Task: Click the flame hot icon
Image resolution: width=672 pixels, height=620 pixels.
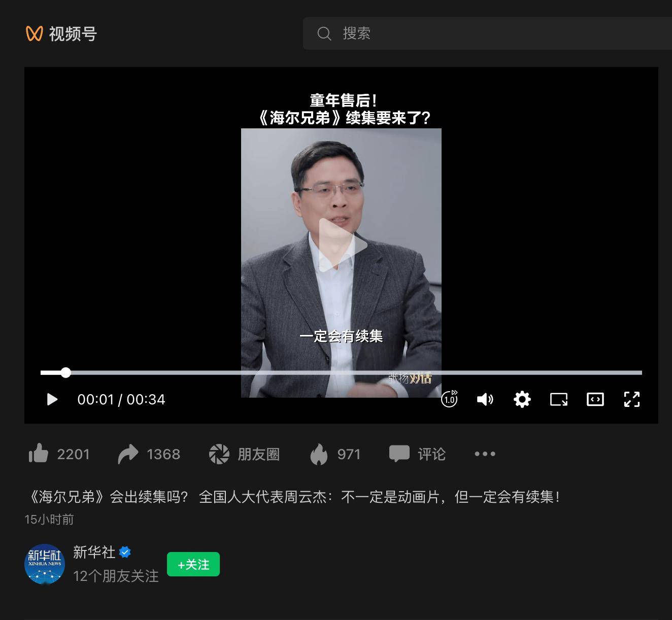Action: [x=319, y=454]
